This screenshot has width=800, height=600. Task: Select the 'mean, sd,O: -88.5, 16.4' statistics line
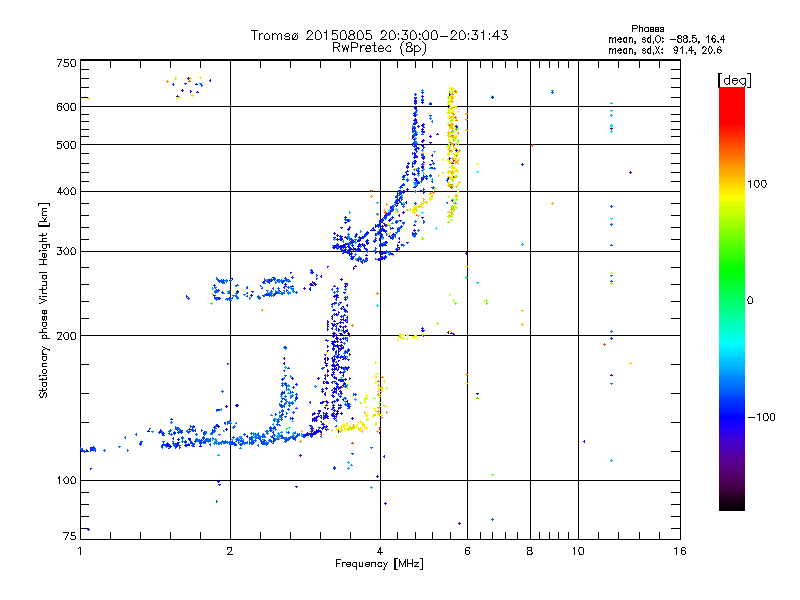click(666, 39)
